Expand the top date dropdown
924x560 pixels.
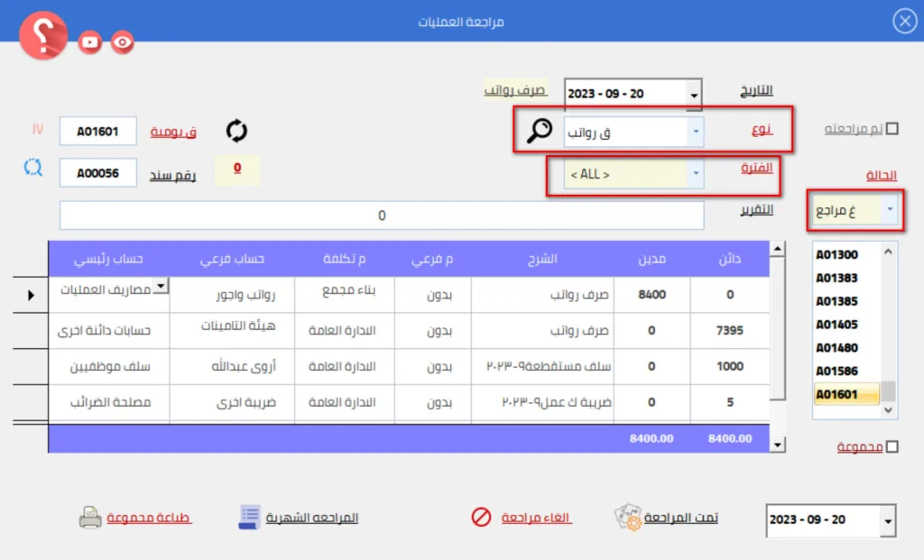tap(692, 95)
